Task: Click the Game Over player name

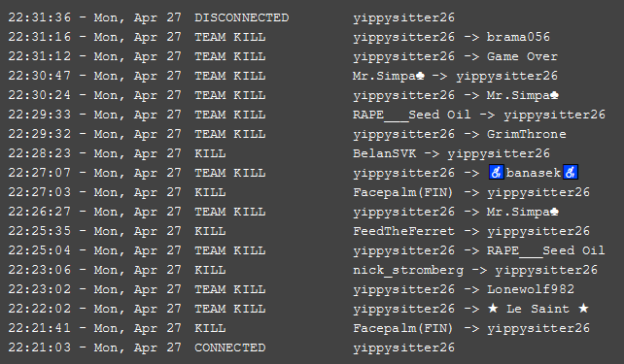Action: click(x=522, y=56)
